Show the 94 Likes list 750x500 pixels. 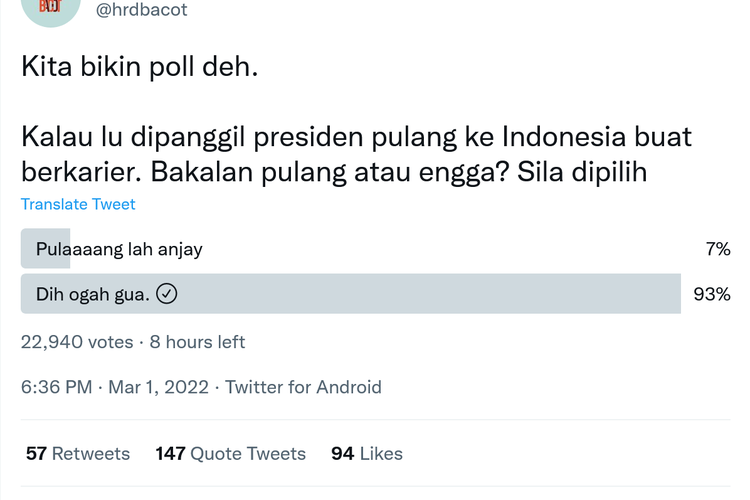coord(367,454)
